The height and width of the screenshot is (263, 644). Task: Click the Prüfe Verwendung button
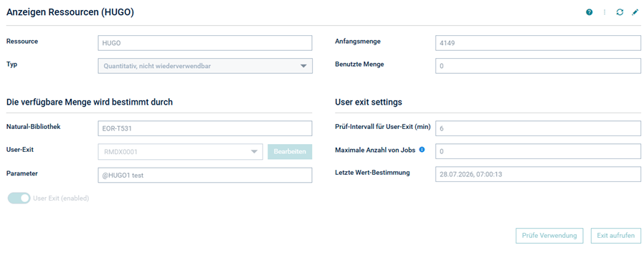pos(549,236)
